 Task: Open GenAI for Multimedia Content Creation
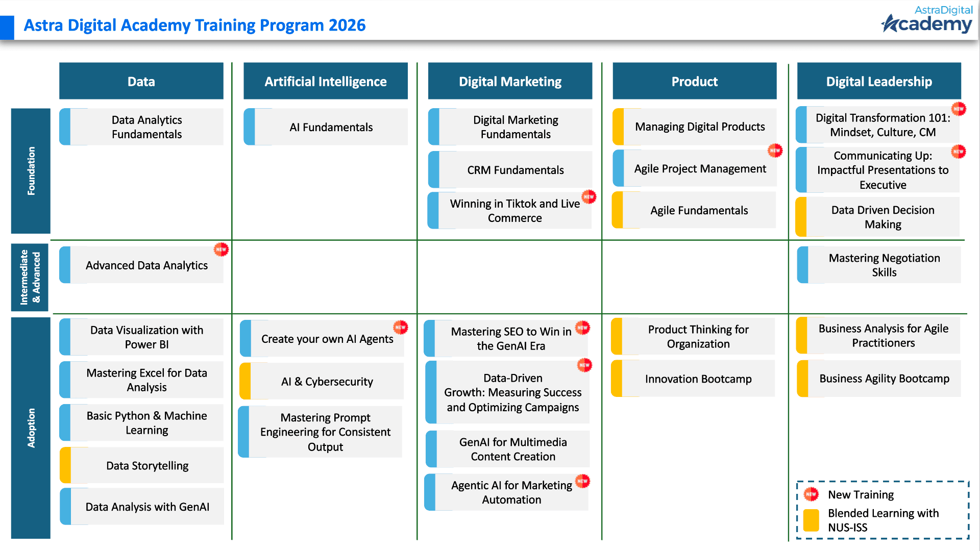pyautogui.click(x=512, y=449)
